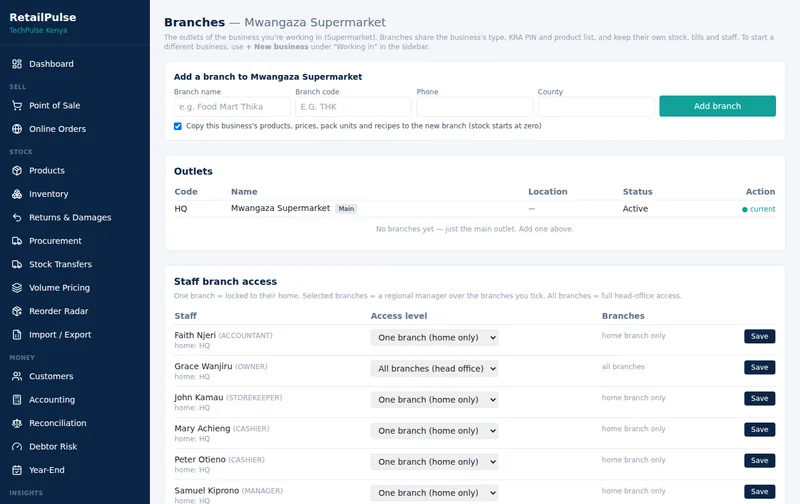Click the Debtor Risk gauge icon
The height and width of the screenshot is (504, 800).
coord(17,447)
